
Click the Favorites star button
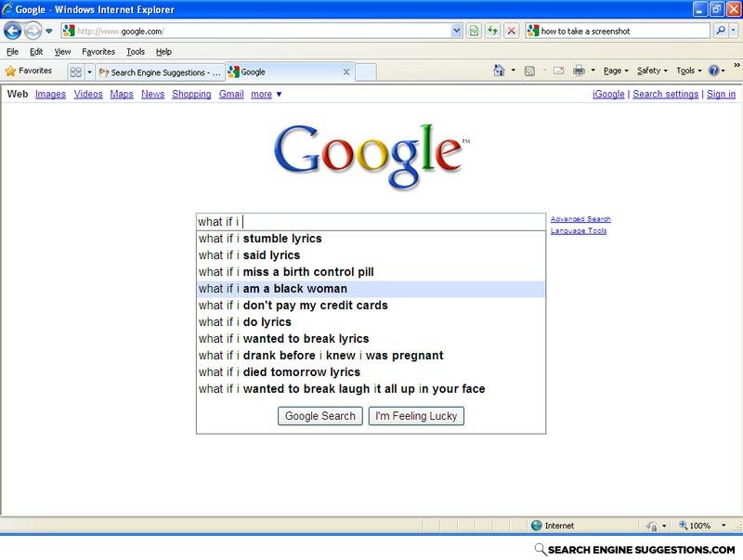[x=29, y=72]
